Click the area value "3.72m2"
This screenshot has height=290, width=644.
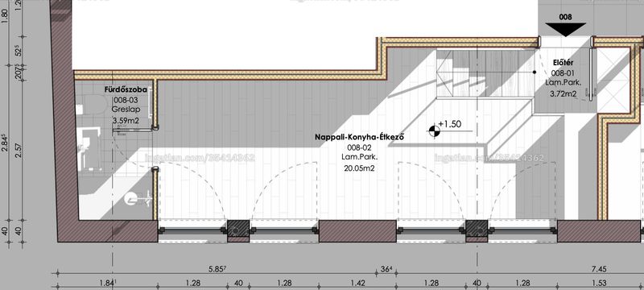(x=563, y=94)
